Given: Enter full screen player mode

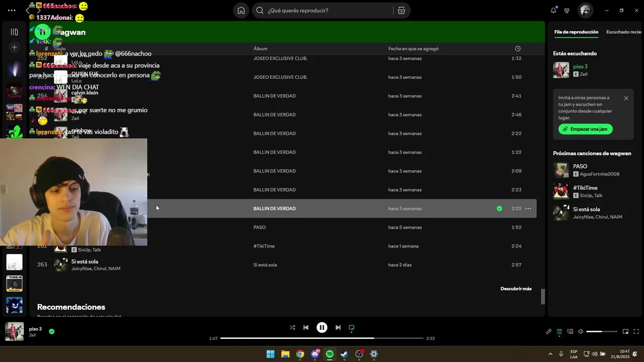Looking at the screenshot, I should click(636, 331).
